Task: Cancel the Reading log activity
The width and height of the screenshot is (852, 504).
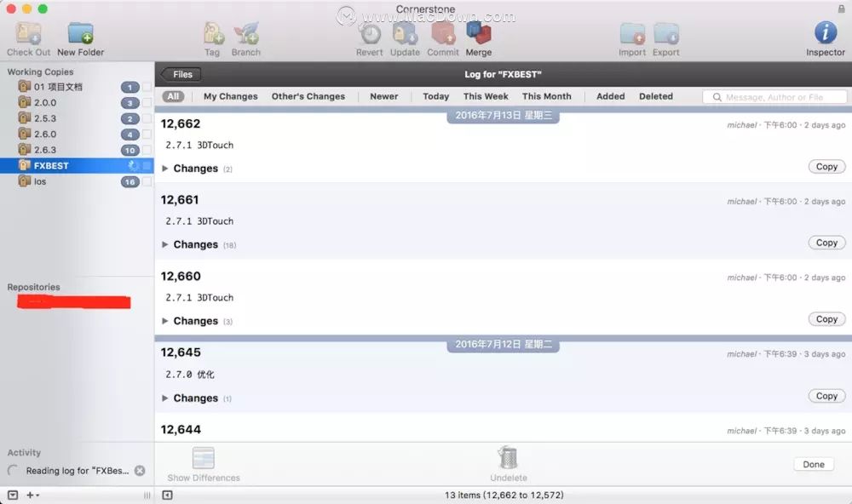Action: tap(140, 471)
